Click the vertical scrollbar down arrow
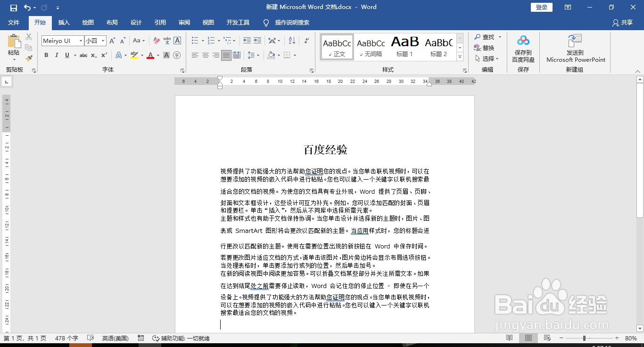 pyautogui.click(x=640, y=328)
